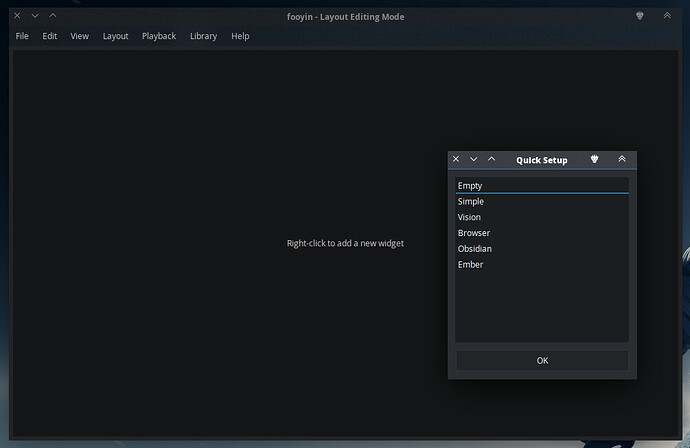Open the Library menu

click(x=203, y=36)
